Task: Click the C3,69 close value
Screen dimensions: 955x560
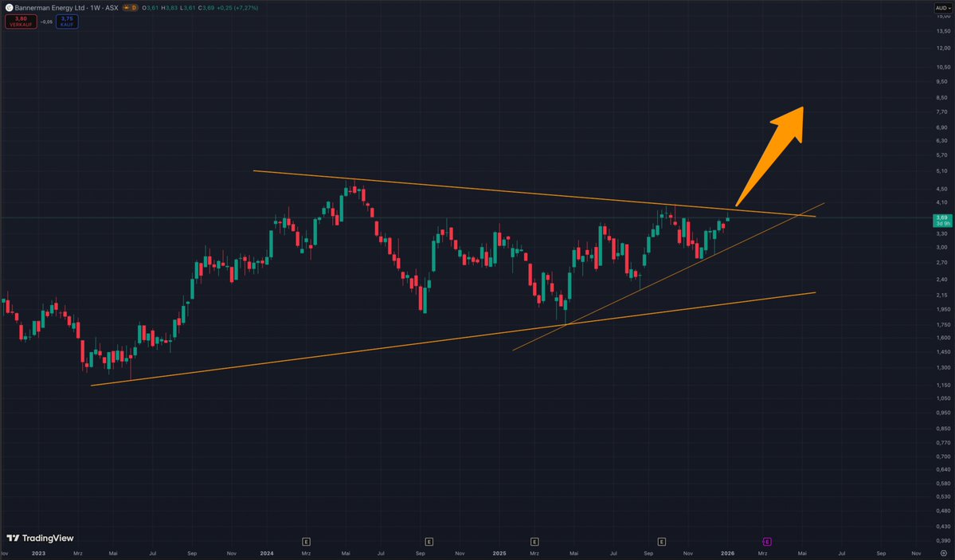Action: (205, 8)
